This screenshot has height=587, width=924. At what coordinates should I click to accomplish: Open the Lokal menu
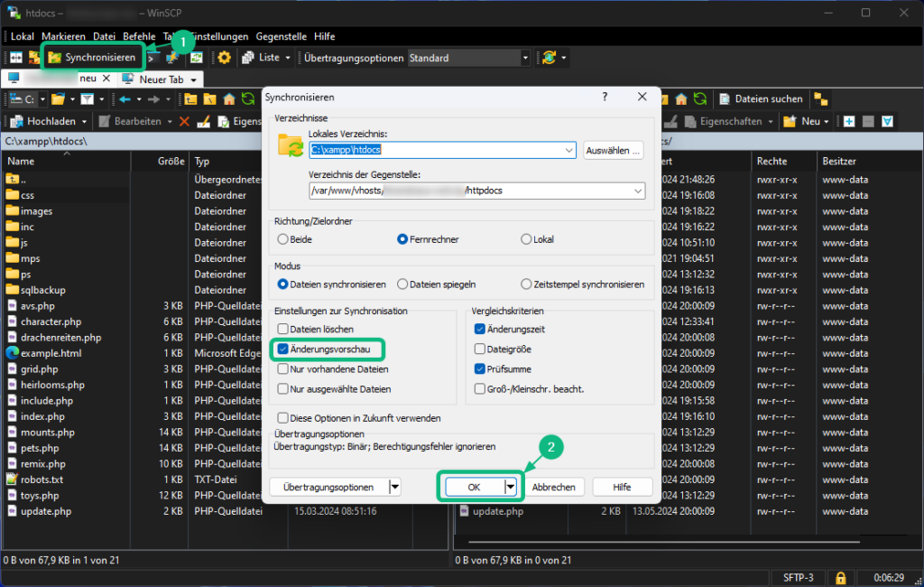pyautogui.click(x=23, y=37)
